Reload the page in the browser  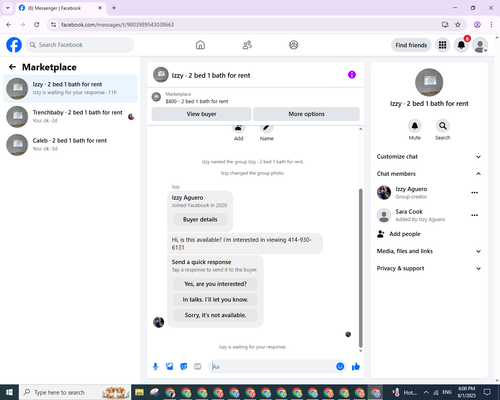[x=37, y=25]
